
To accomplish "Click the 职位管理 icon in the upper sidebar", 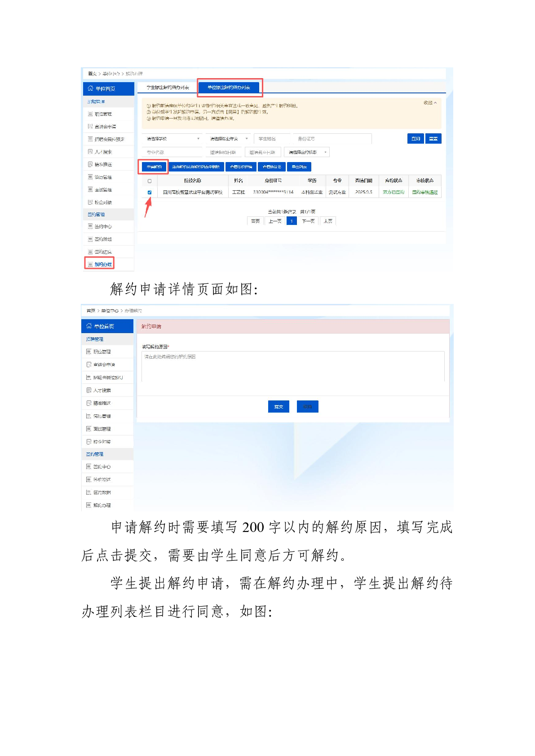I will pos(90,114).
